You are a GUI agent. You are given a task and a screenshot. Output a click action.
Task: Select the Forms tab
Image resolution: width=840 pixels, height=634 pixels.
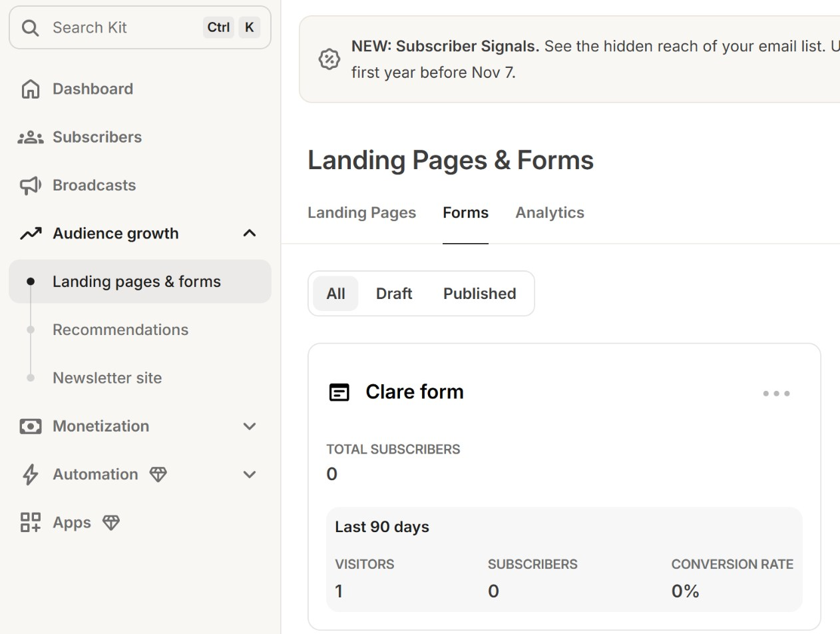[x=465, y=212]
